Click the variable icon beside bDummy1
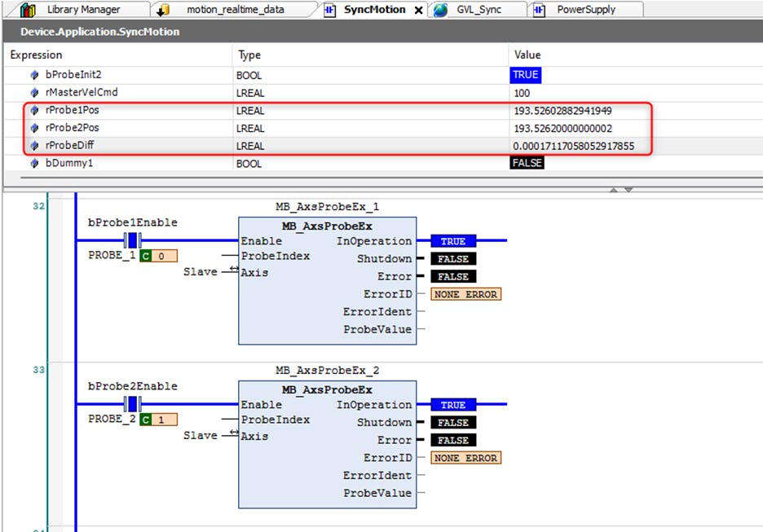Viewport: 763px width, 532px height. [34, 164]
